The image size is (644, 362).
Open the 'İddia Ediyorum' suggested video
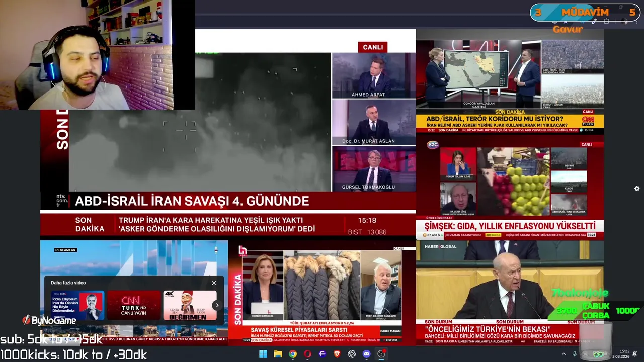coord(77,305)
